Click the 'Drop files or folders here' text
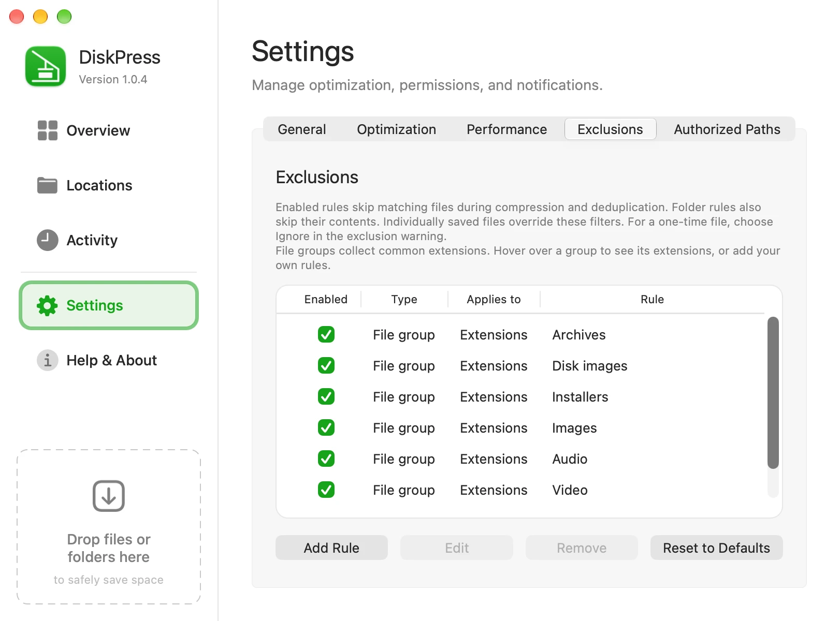840x621 pixels. [x=109, y=548]
